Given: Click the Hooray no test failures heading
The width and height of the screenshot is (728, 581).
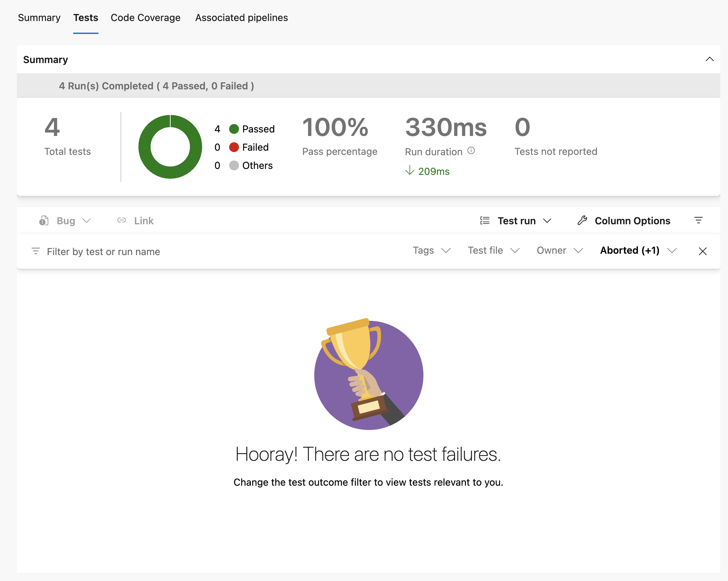Looking at the screenshot, I should [x=368, y=454].
